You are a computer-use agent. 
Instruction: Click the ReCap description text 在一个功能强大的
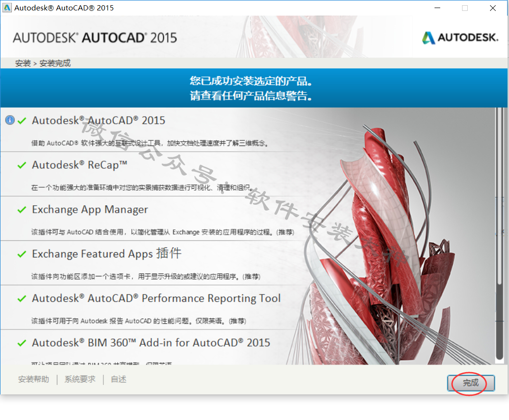click(141, 187)
